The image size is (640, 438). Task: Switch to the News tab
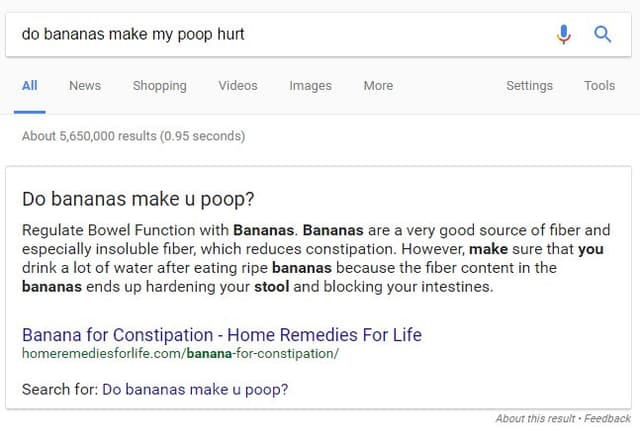tap(85, 86)
